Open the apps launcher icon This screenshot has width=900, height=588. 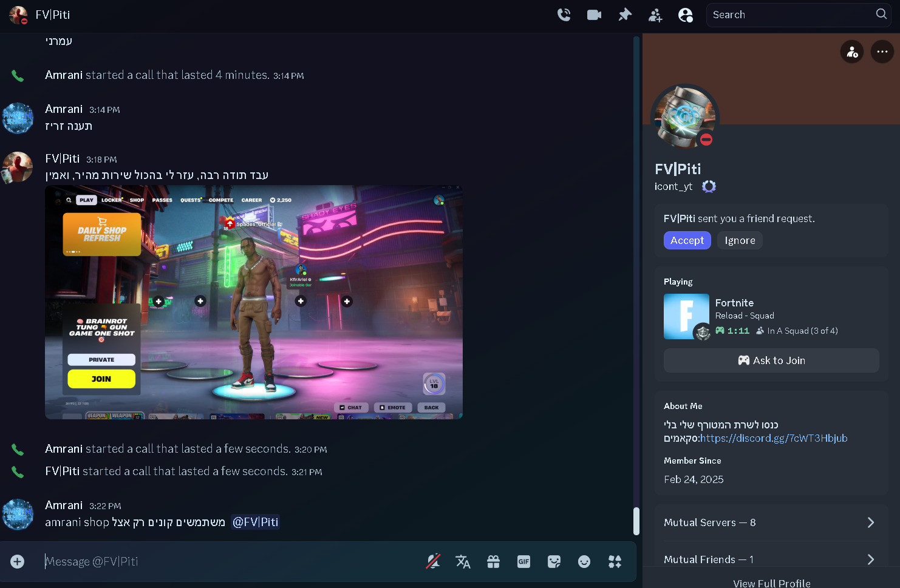(615, 562)
